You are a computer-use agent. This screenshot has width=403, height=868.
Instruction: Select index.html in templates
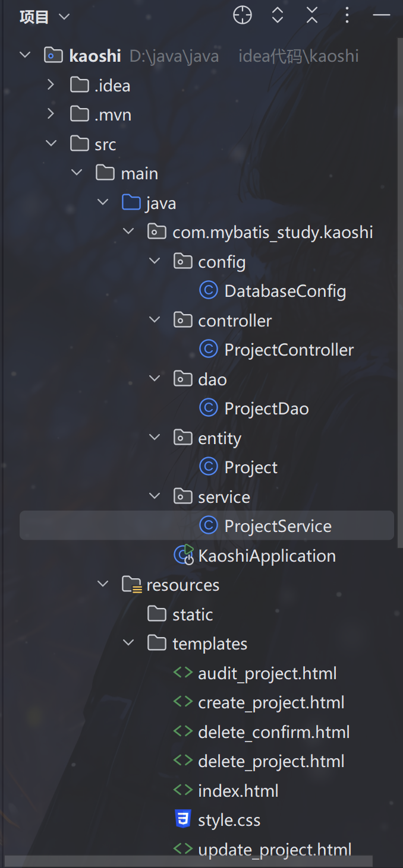(238, 791)
